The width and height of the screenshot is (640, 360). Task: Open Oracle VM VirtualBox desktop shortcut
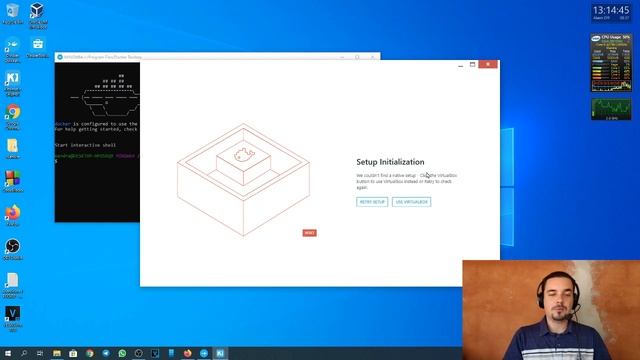coord(38,16)
